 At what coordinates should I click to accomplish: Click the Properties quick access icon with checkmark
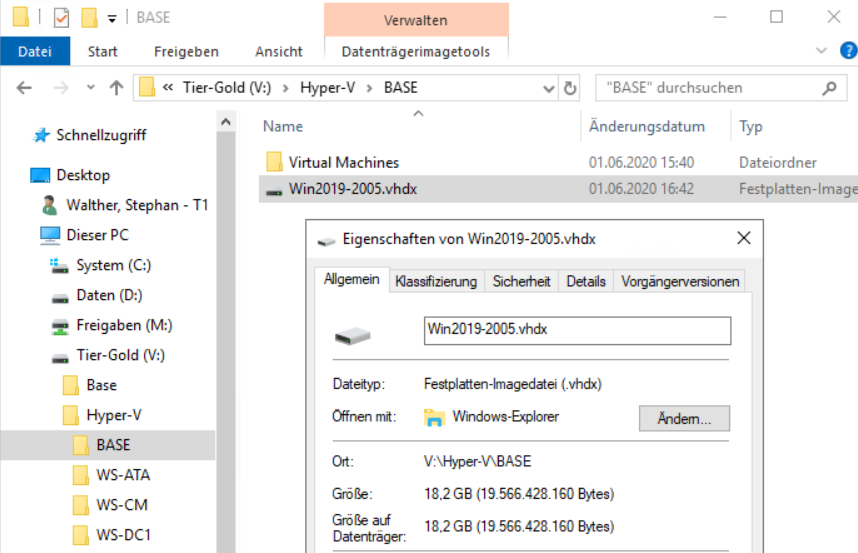click(61, 18)
